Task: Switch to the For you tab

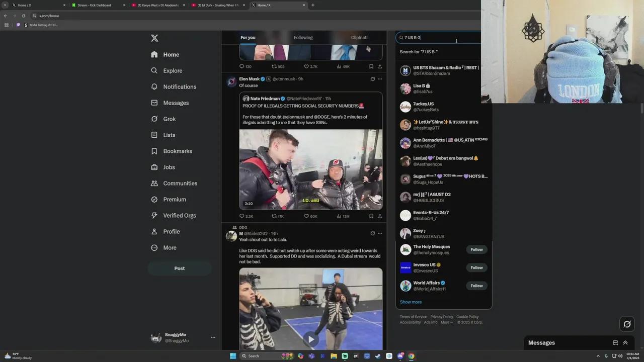Action: click(248, 38)
